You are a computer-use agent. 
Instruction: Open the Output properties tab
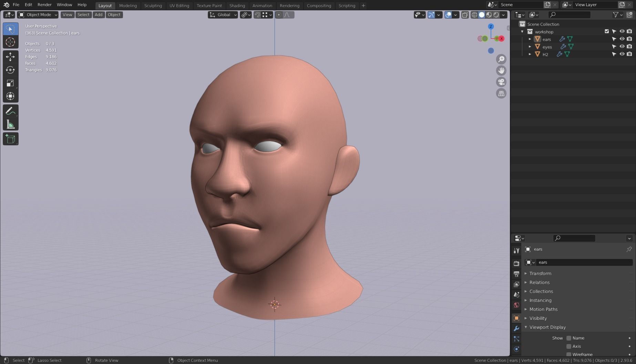coord(516,274)
